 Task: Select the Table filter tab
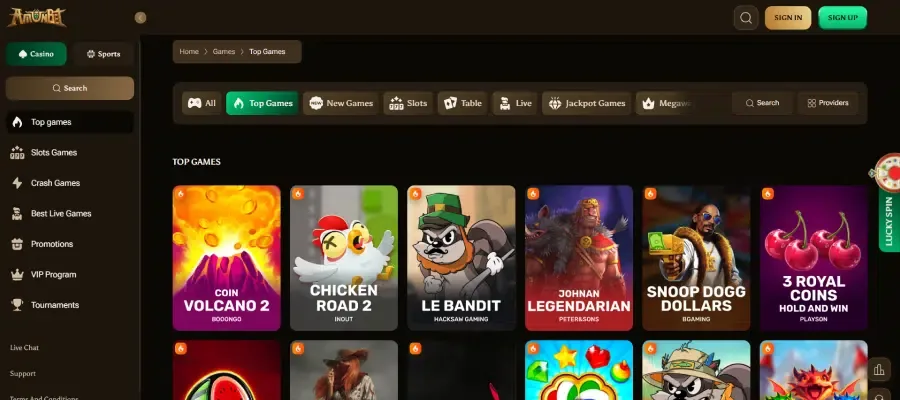(x=463, y=103)
